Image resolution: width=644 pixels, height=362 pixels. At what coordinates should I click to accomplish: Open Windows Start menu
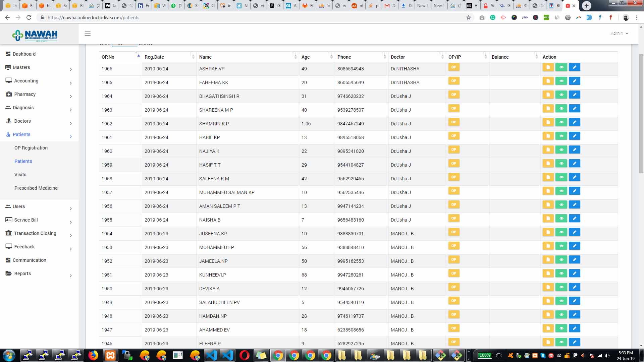[9, 355]
